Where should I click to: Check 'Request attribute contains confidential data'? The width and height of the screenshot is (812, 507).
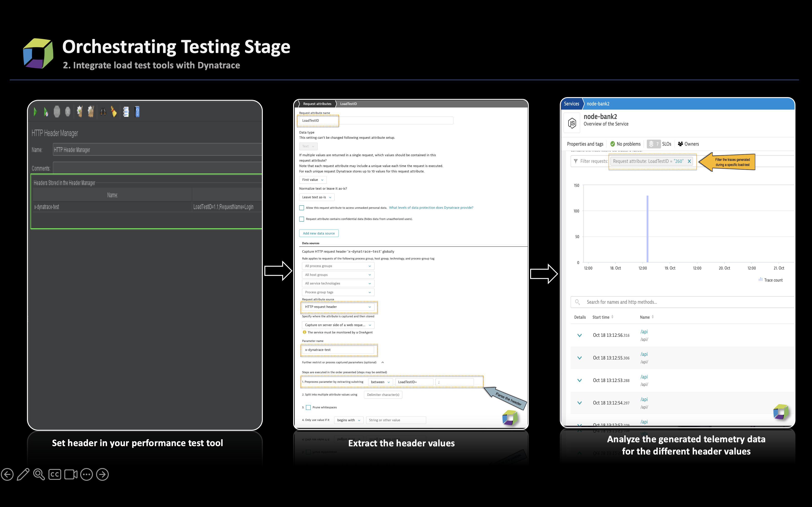point(302,219)
